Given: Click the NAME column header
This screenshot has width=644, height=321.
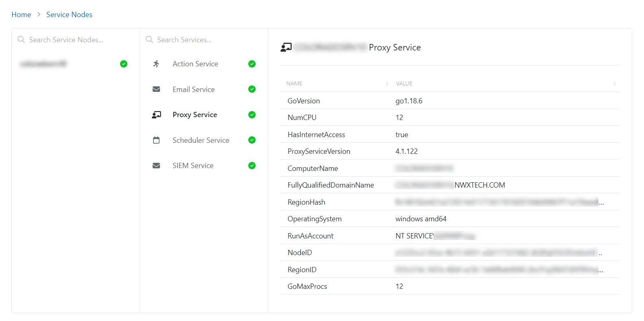Looking at the screenshot, I should coord(294,83).
